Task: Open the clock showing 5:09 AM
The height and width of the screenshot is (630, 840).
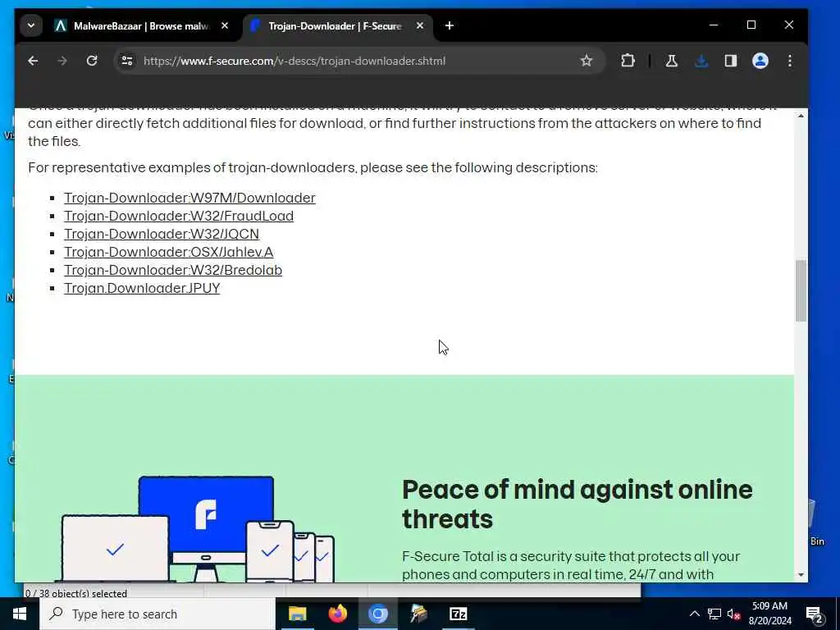Action: tap(769, 614)
